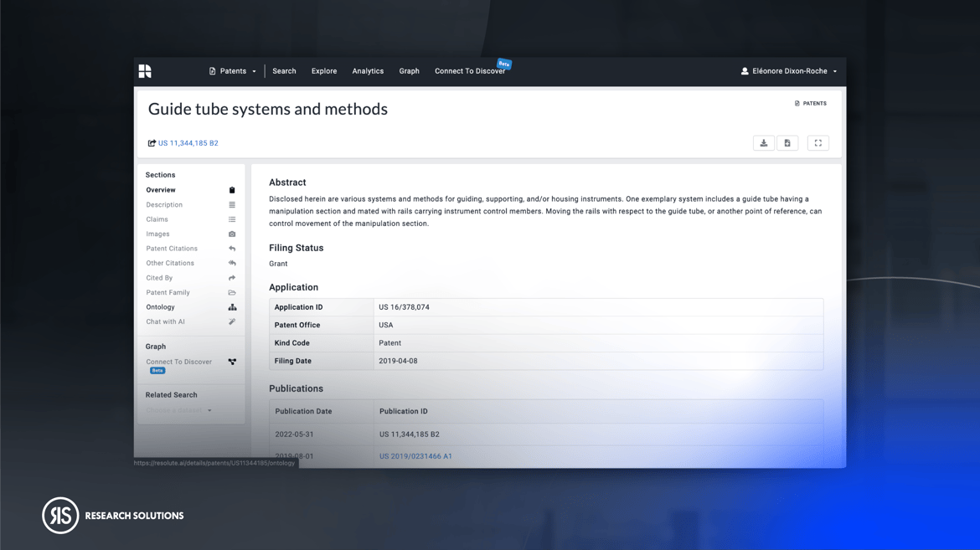Open patent link US 11,344,185 B2

[188, 142]
